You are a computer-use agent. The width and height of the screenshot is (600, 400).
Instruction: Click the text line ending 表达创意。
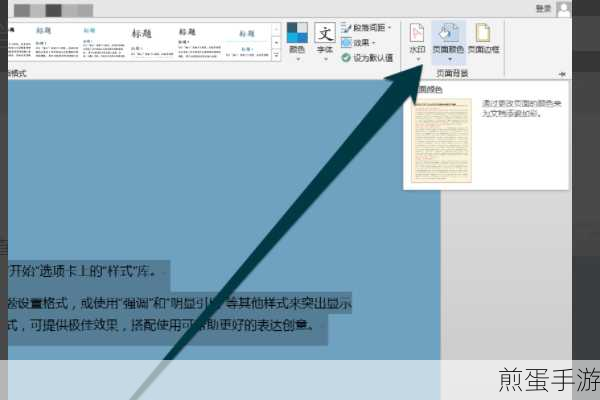pyautogui.click(x=161, y=325)
